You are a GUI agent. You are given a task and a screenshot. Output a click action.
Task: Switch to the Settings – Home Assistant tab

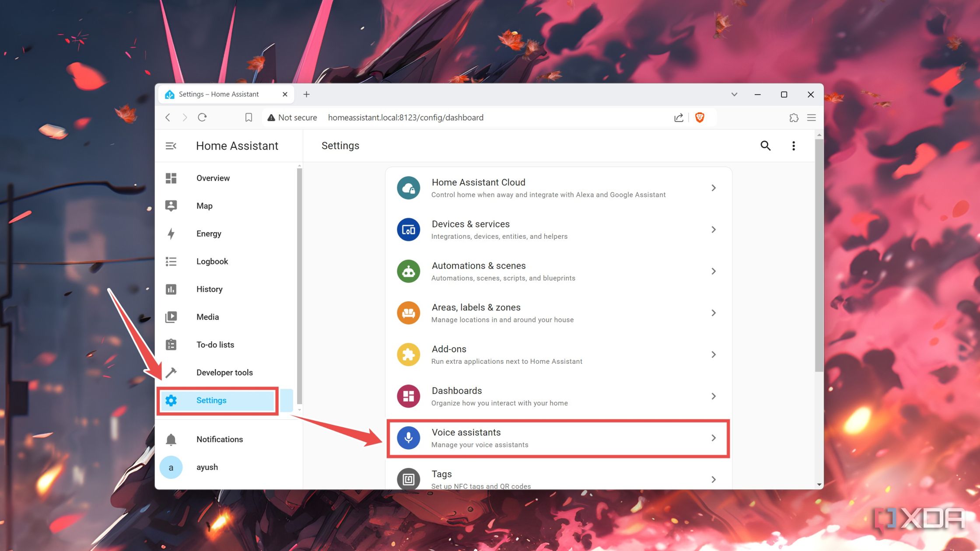click(x=218, y=94)
